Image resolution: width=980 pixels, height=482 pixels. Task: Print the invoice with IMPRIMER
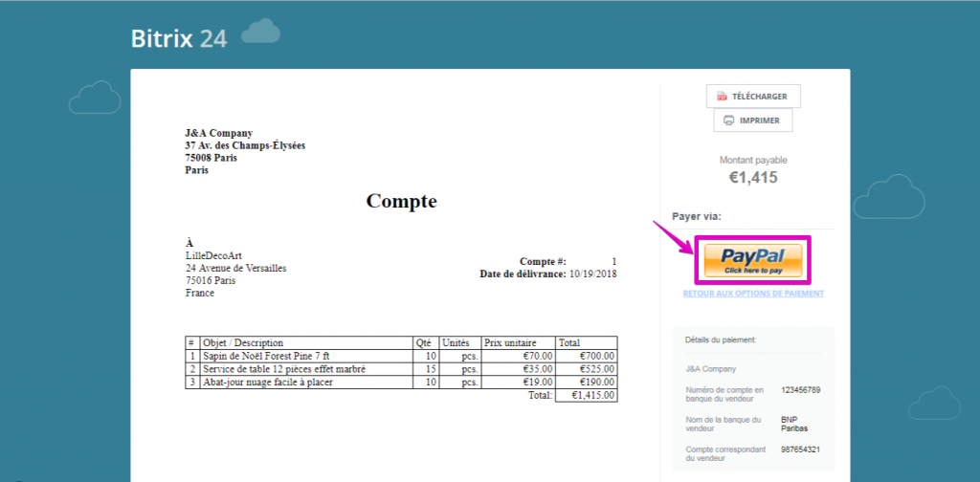(x=753, y=120)
